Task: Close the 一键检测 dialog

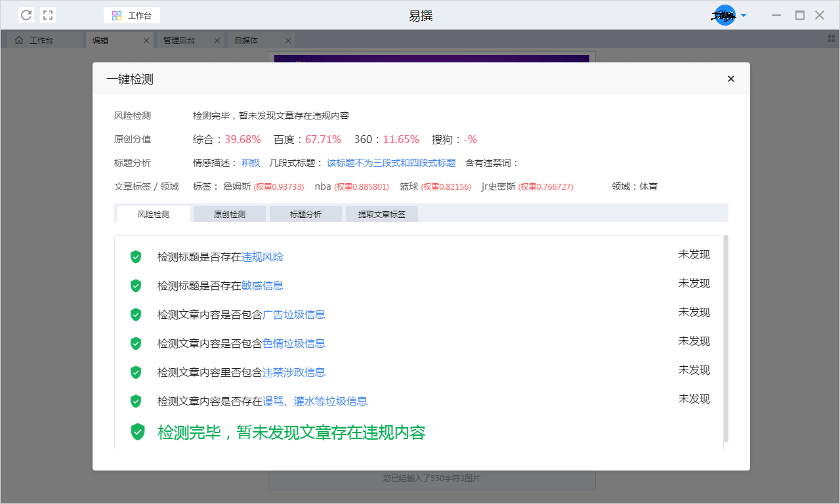Action: click(x=730, y=79)
